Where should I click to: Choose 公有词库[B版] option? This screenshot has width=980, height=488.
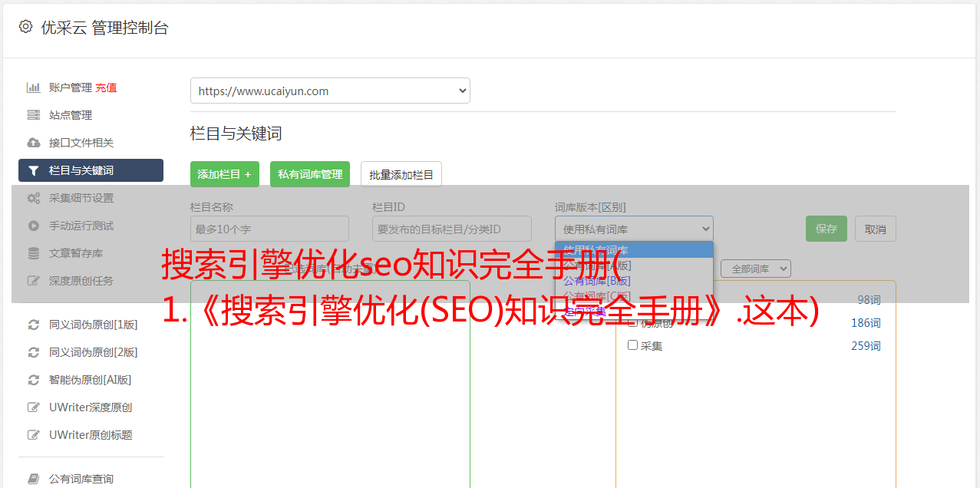tap(634, 281)
